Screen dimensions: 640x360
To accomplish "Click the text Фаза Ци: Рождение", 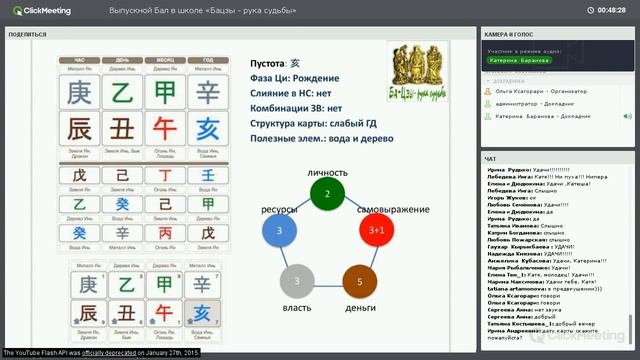I will click(x=295, y=78).
